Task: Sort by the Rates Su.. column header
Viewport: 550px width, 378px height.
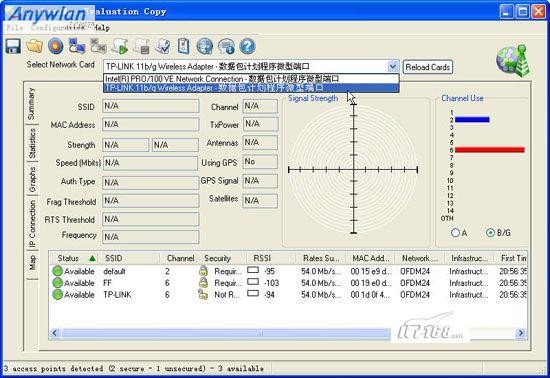Action: (321, 258)
